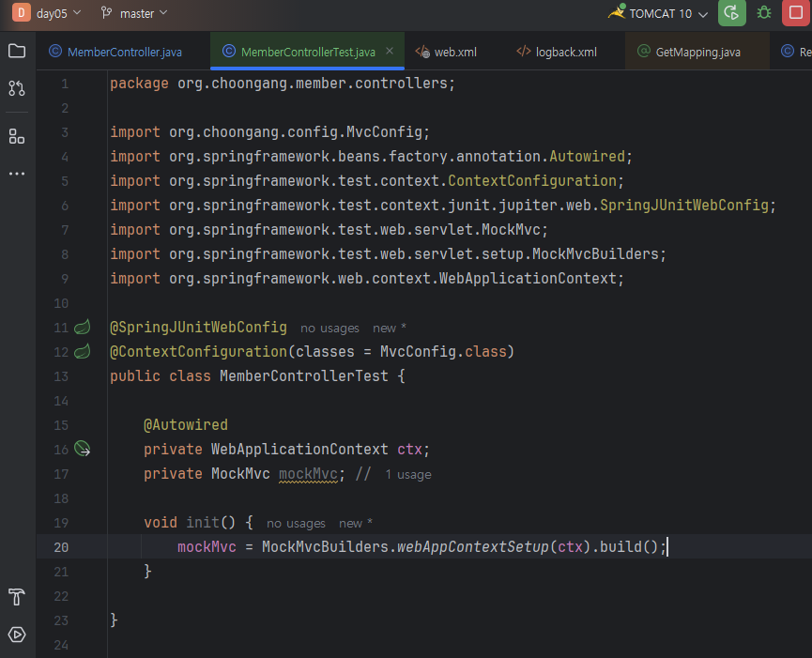Open the Build hammer tool window
Viewport: 812px width, 658px height.
[x=17, y=597]
